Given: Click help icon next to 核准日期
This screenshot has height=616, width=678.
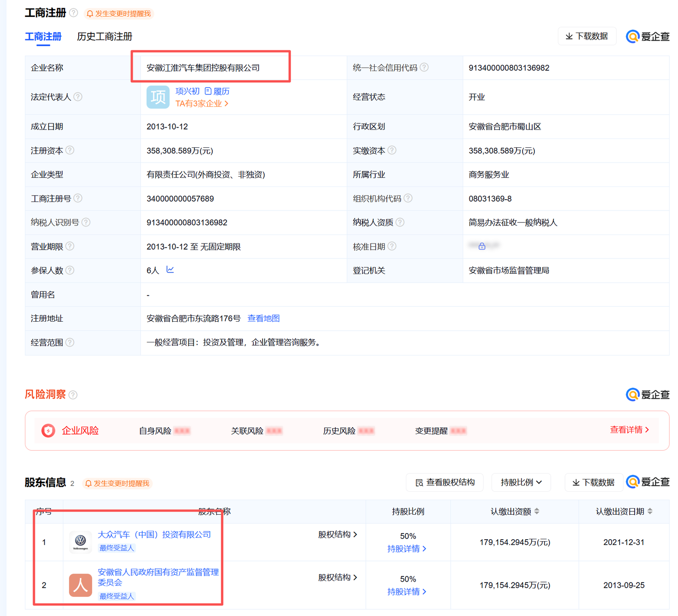Looking at the screenshot, I should click(x=392, y=246).
